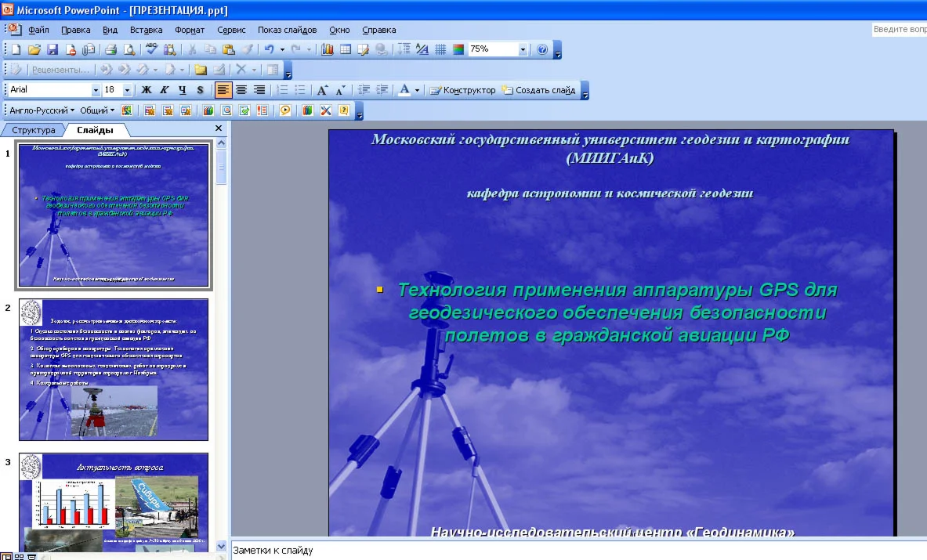Click the translator settings wrench icon
The height and width of the screenshot is (560, 927).
(326, 110)
